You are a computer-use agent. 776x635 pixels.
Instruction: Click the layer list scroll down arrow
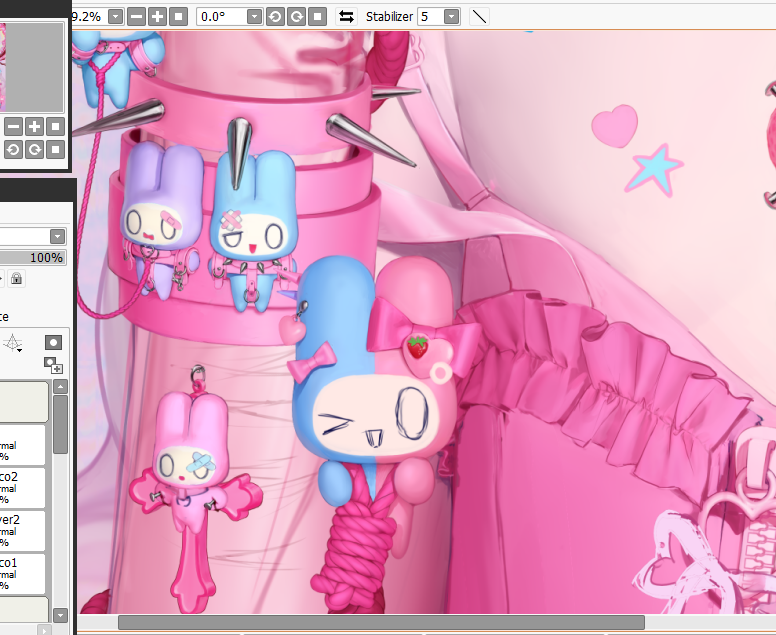coord(60,615)
